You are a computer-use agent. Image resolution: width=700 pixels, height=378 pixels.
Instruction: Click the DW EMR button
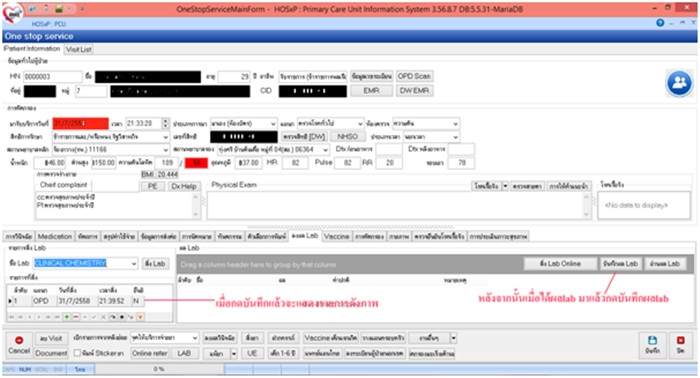[x=414, y=91]
